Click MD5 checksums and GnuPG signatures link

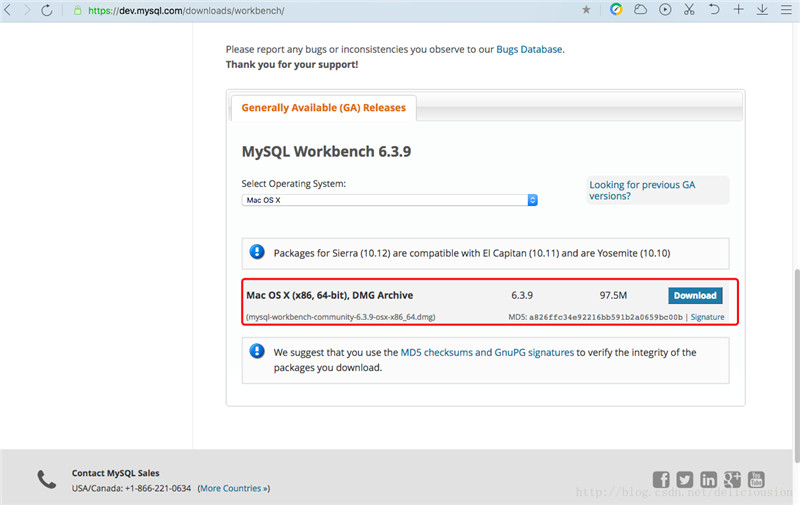(487, 353)
